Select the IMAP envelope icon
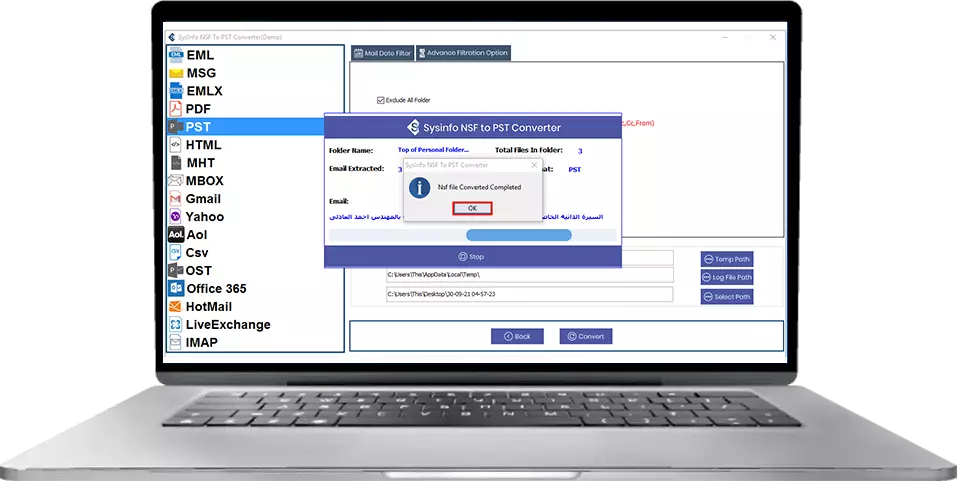 [176, 342]
